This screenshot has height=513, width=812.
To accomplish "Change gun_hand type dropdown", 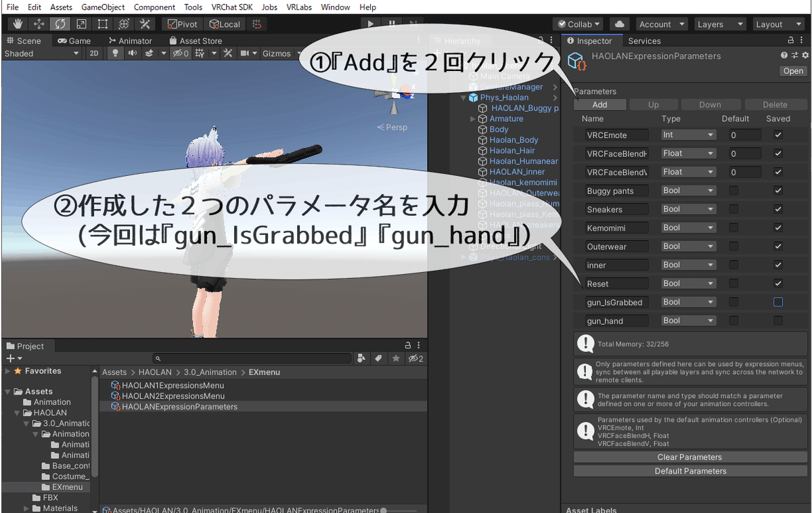I will (x=688, y=320).
